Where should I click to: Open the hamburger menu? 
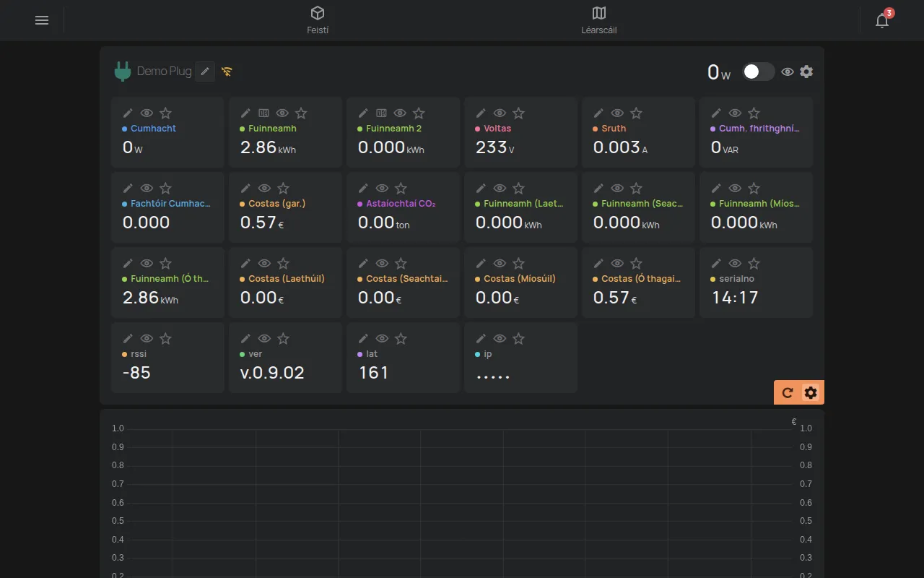pos(42,20)
